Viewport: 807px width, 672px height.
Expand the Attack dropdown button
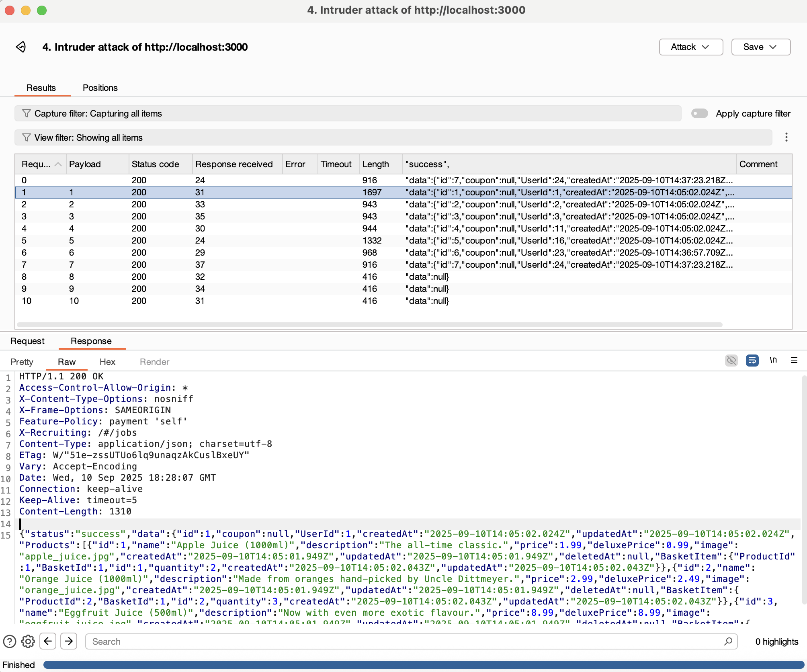coord(690,47)
